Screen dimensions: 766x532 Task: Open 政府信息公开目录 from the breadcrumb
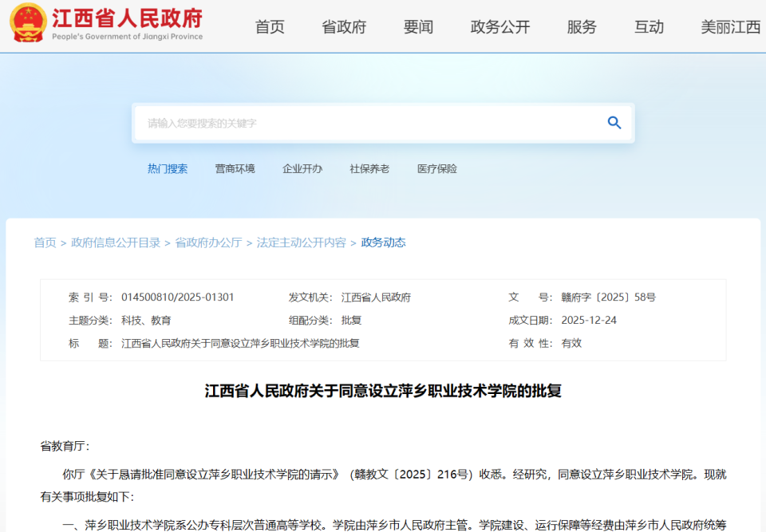coord(112,242)
